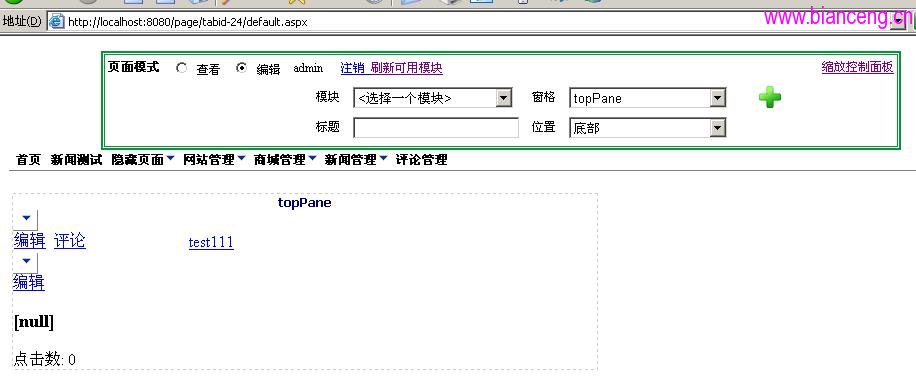The height and width of the screenshot is (384, 916).
Task: Click the 评论 link
Action: 70,241
